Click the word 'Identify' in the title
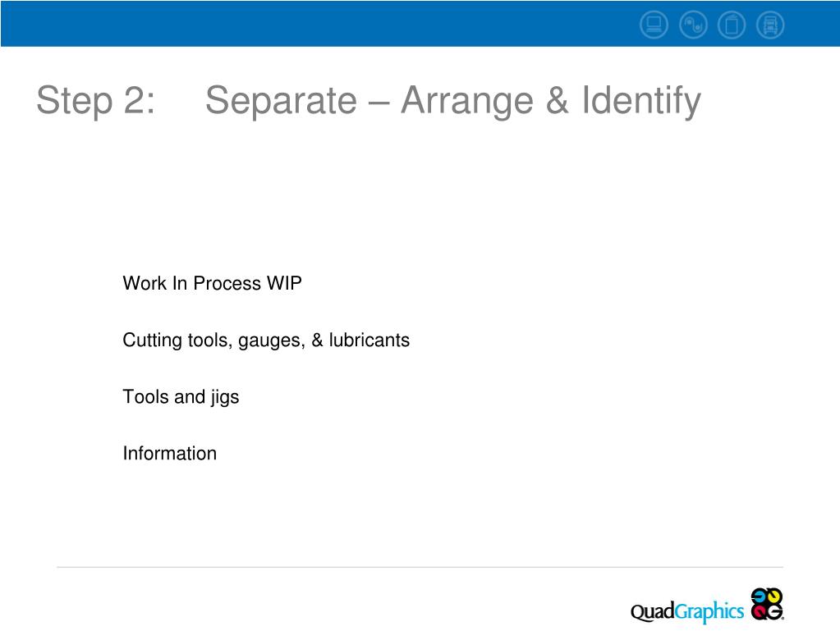 pyautogui.click(x=641, y=101)
